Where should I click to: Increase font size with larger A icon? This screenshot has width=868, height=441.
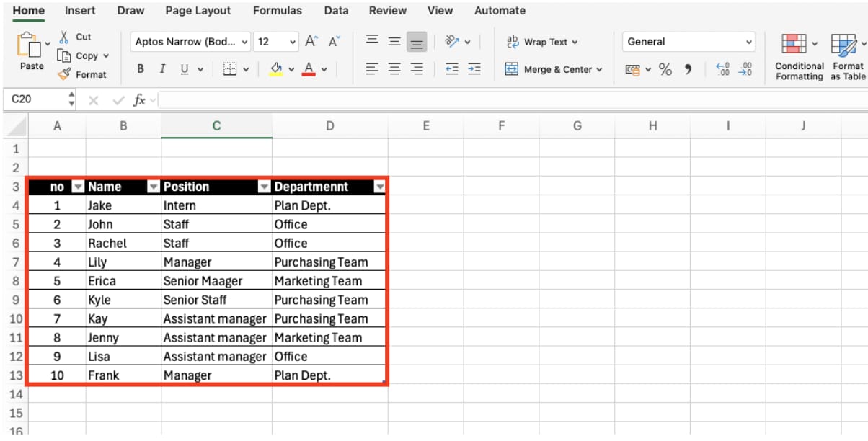point(311,42)
